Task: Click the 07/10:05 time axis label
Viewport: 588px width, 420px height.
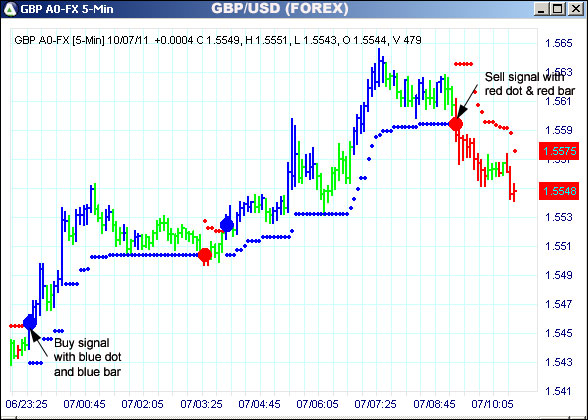Action: [x=492, y=404]
